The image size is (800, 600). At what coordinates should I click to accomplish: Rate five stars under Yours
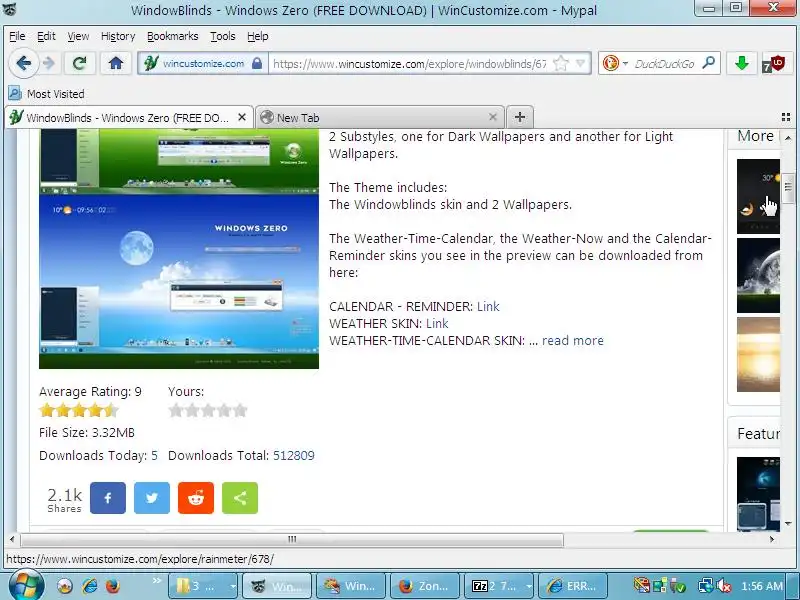[x=240, y=410]
